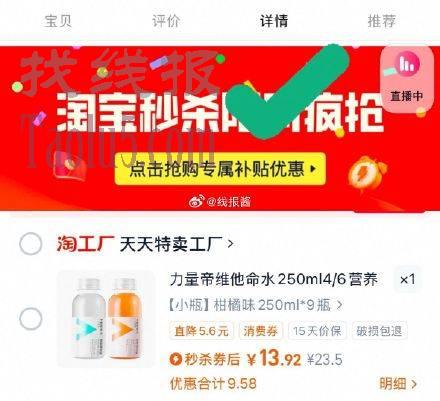Tap the 秒杀 lightning icon beside 秒杀券后
This screenshot has width=440, height=401.
pos(176,359)
